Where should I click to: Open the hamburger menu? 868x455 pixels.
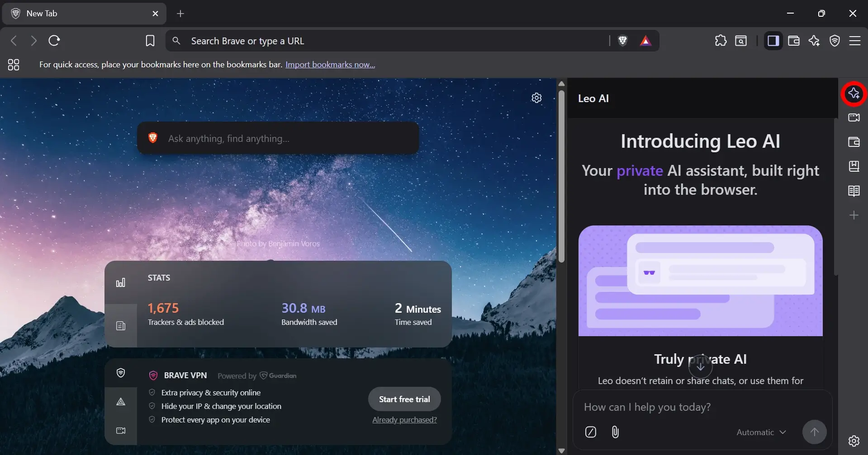coord(855,41)
